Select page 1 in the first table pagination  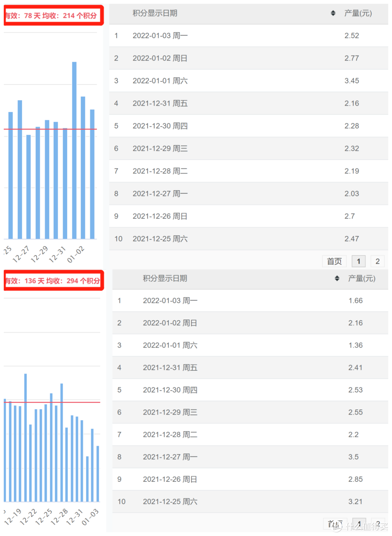click(x=359, y=261)
